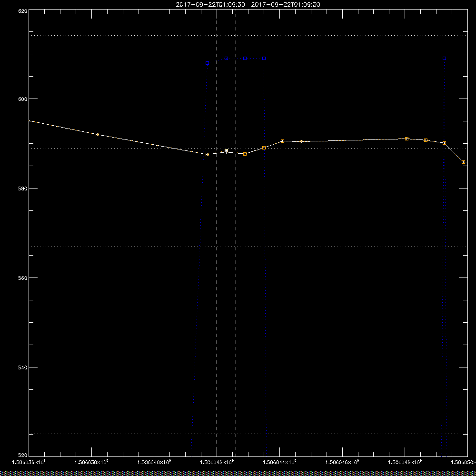The width and height of the screenshot is (476, 476).
Task: Click the orange point just above the 1.506048 axis label
Action: coord(407,139)
